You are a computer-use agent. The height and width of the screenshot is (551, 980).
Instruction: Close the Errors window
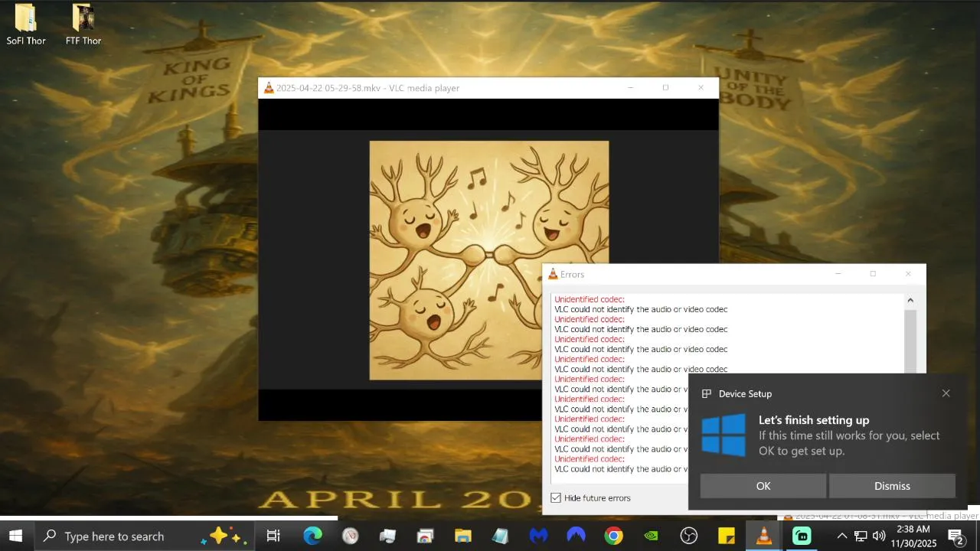pos(908,274)
